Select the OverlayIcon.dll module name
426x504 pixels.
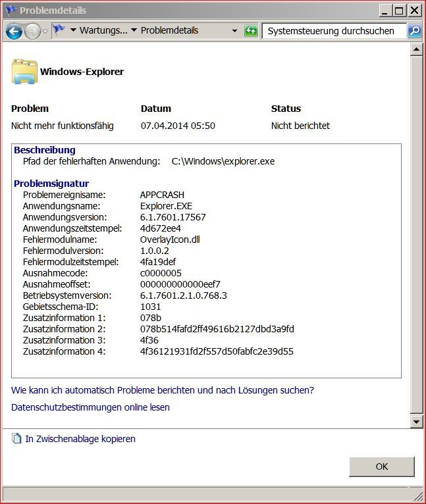click(170, 239)
